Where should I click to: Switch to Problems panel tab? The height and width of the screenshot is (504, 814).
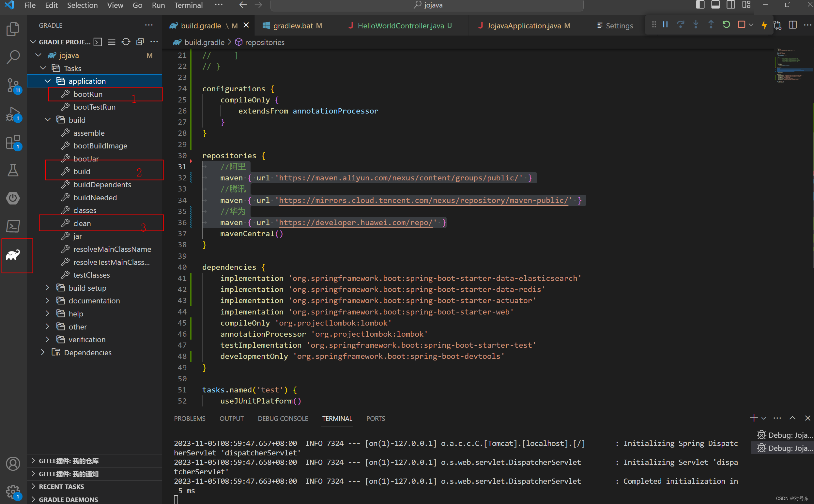coord(189,418)
